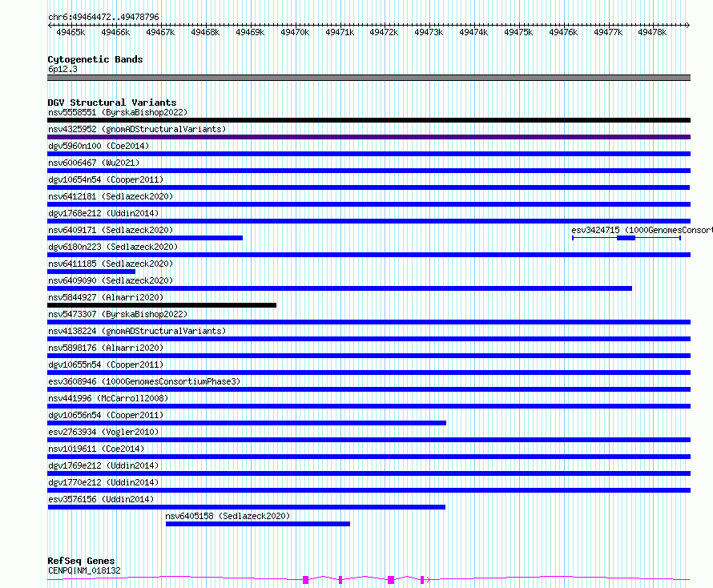Click nsv6405158 (Sedlazeck2020) label

(x=228, y=516)
